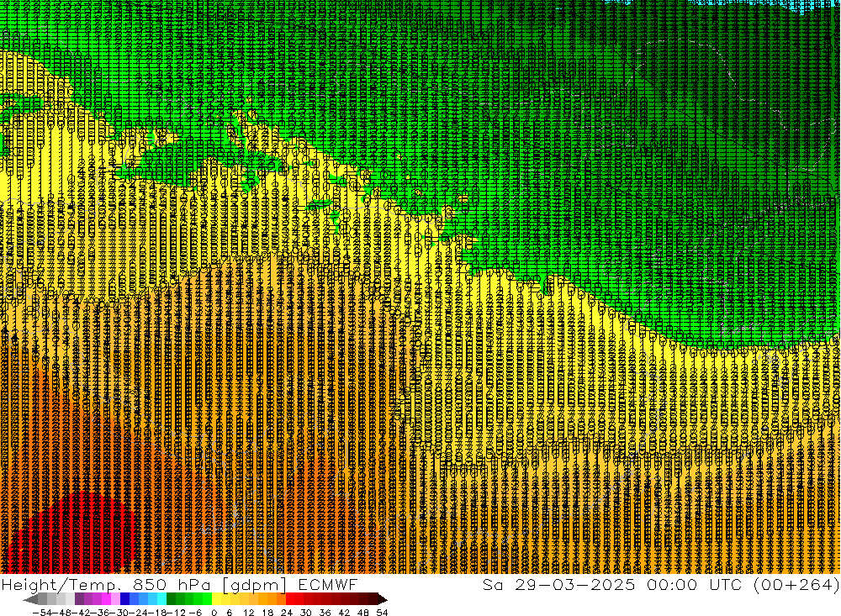Click the '12' legend label
This screenshot has height=616, width=841.
248,613
